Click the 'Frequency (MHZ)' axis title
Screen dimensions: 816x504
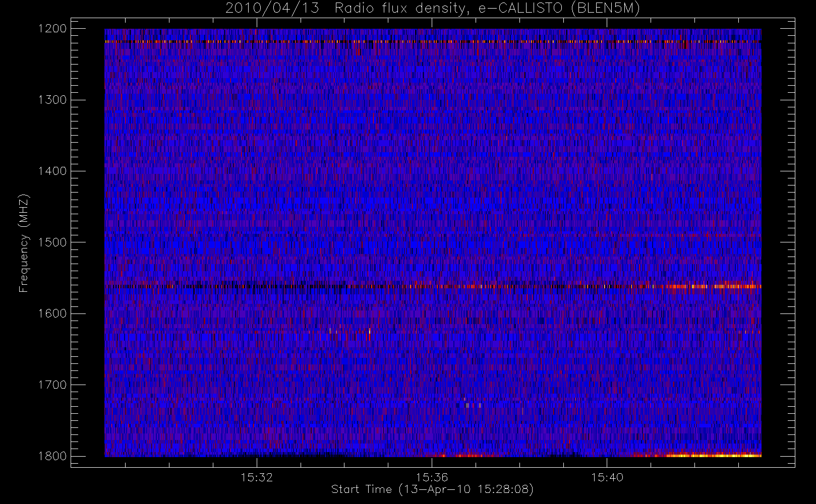coord(24,243)
